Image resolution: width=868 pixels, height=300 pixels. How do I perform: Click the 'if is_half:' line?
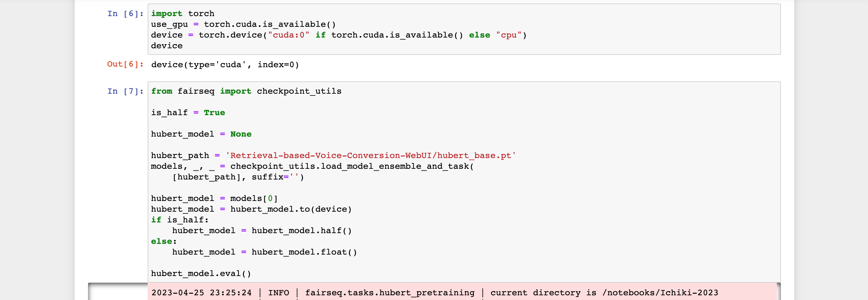click(180, 220)
